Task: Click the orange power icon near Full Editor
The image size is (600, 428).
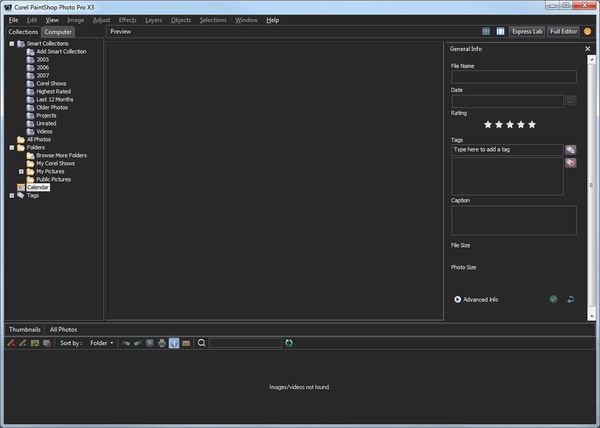Action: coord(588,31)
